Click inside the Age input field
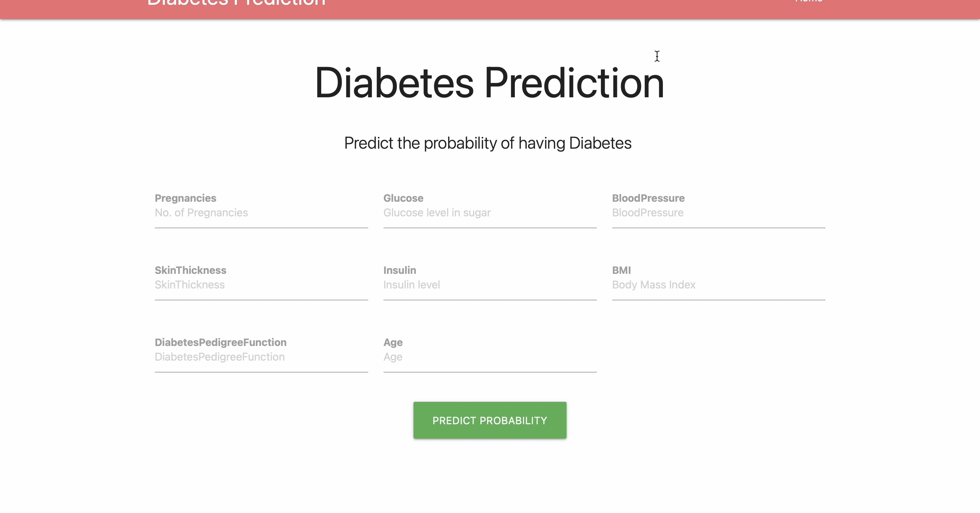The image size is (980, 513). [489, 361]
